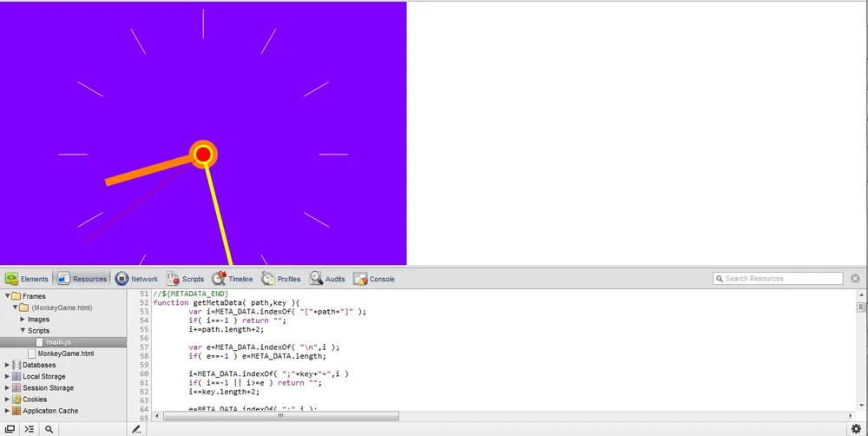Click the main.js file icon
This screenshot has height=436, width=868.
39,342
